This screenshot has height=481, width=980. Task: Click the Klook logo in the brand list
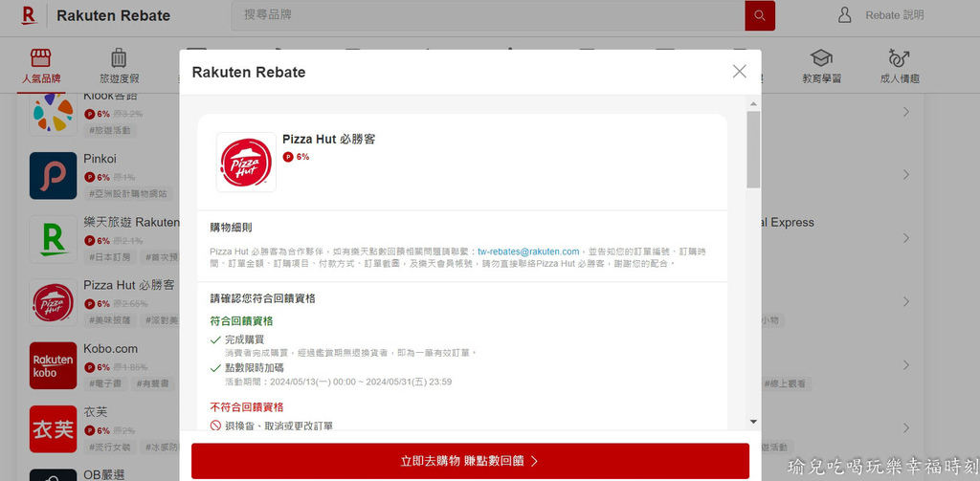click(54, 113)
